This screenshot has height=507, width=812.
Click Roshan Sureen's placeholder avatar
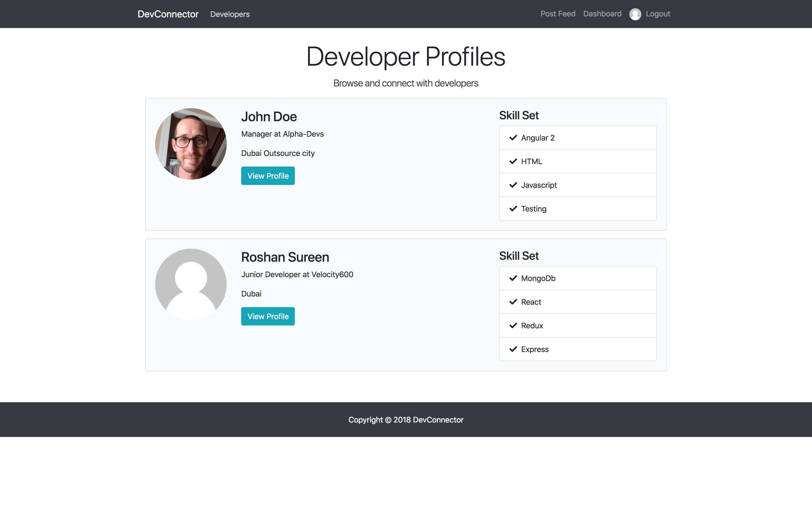point(191,284)
